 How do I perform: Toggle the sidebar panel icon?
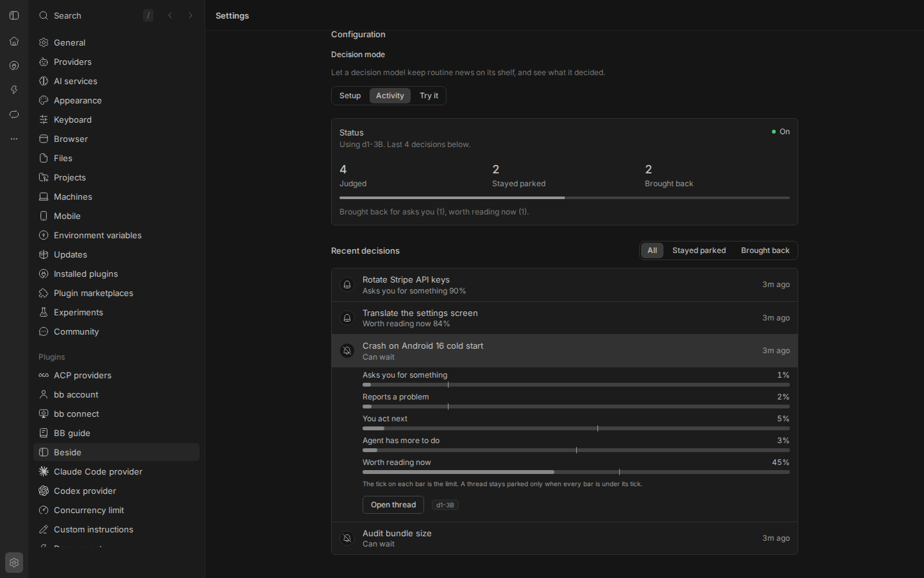pos(14,15)
